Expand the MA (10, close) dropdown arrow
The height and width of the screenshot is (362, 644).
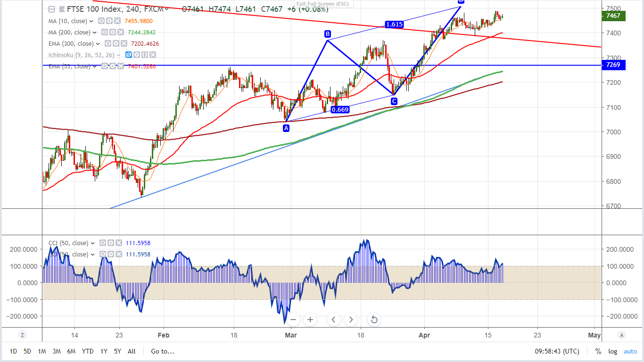tap(92, 21)
